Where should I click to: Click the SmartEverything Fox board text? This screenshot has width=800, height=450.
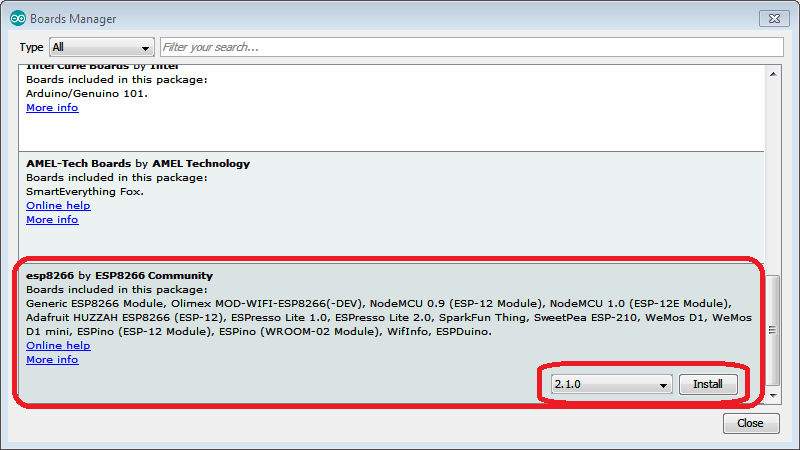pyautogui.click(x=85, y=192)
